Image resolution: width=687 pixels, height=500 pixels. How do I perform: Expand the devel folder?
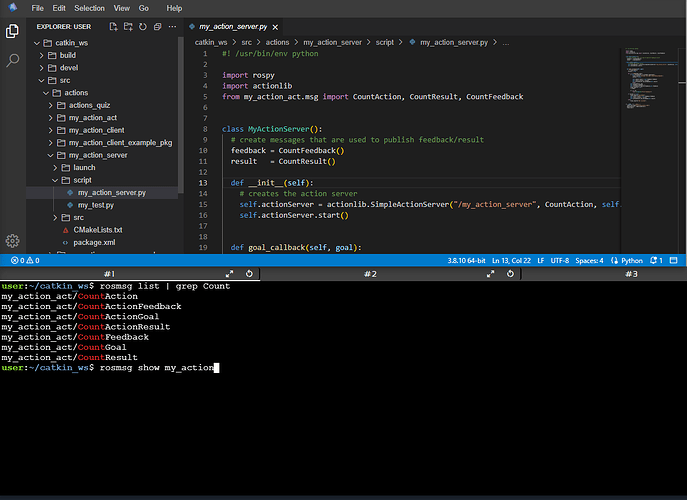click(42, 68)
